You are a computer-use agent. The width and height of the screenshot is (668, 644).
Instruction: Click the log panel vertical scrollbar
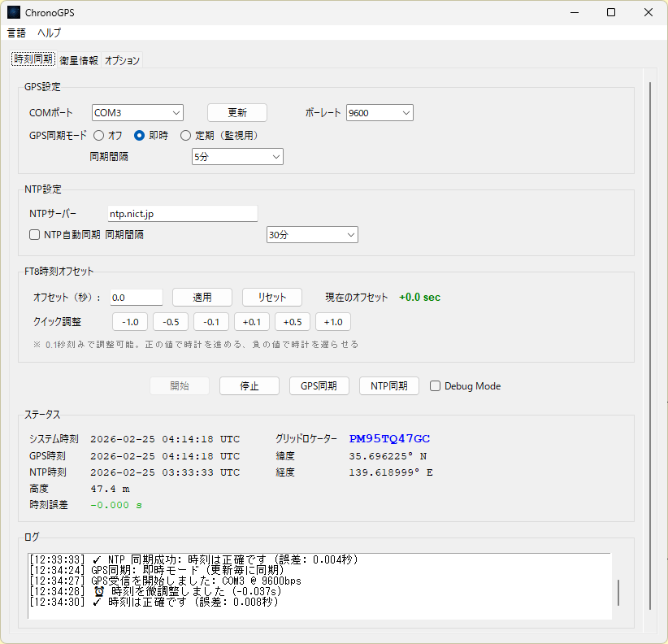(618, 592)
